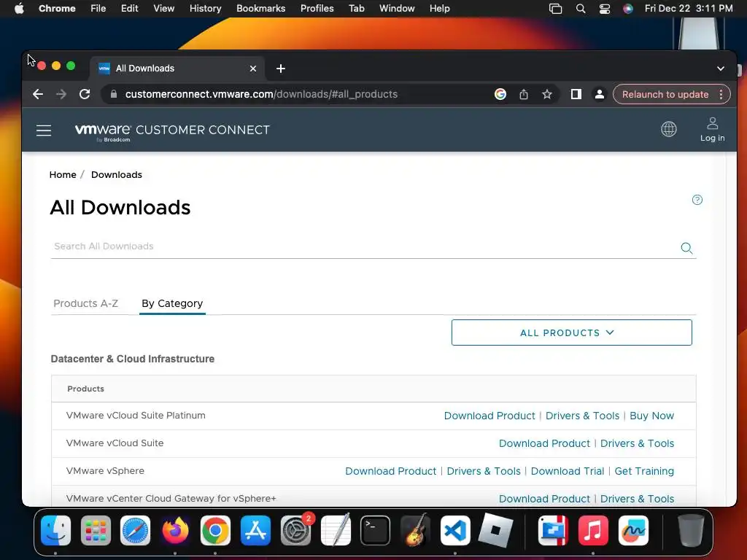Reload the page
The image size is (747, 560).
click(85, 94)
